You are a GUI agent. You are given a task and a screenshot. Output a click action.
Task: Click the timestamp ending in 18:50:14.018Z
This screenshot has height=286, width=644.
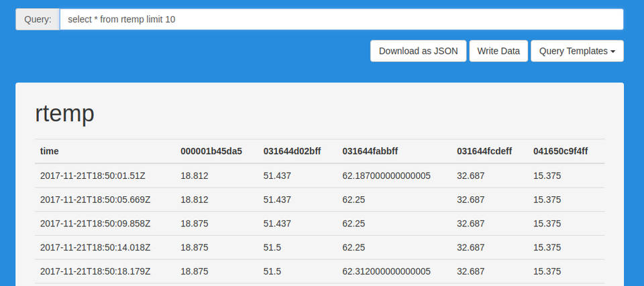[93, 248]
